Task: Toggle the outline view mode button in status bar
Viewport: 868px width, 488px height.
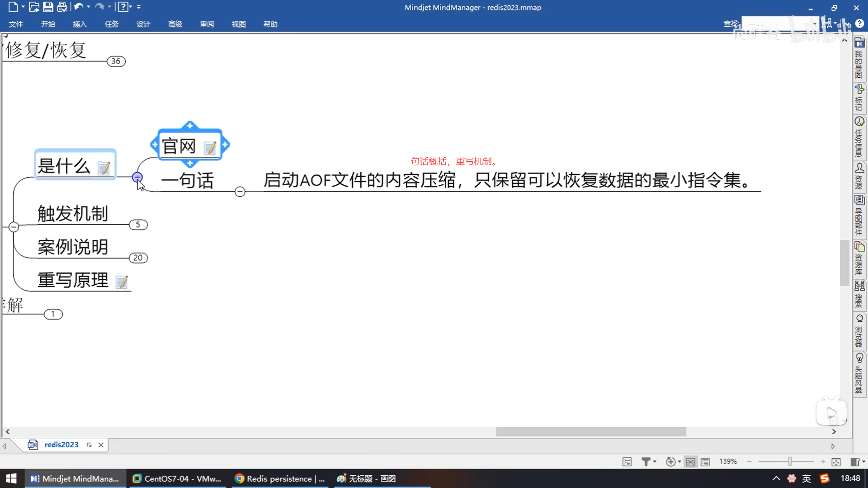Action: [705, 462]
